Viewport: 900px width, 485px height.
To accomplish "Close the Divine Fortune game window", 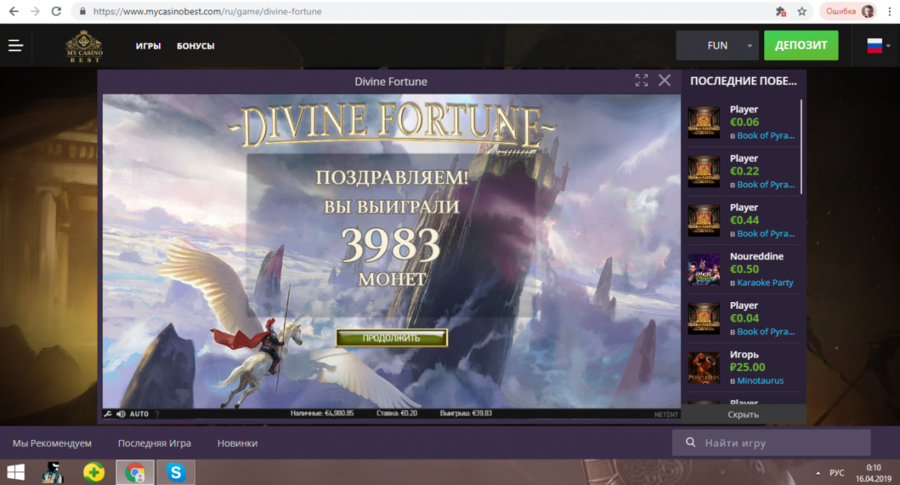I will click(x=665, y=81).
